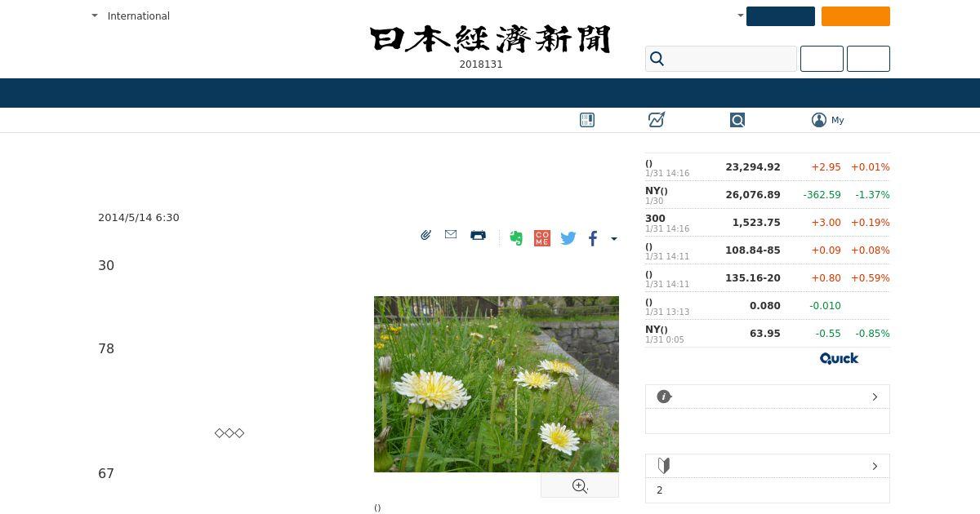The height and width of the screenshot is (514, 980).
Task: Select exchange rate value 108.84-85
Action: tap(753, 250)
